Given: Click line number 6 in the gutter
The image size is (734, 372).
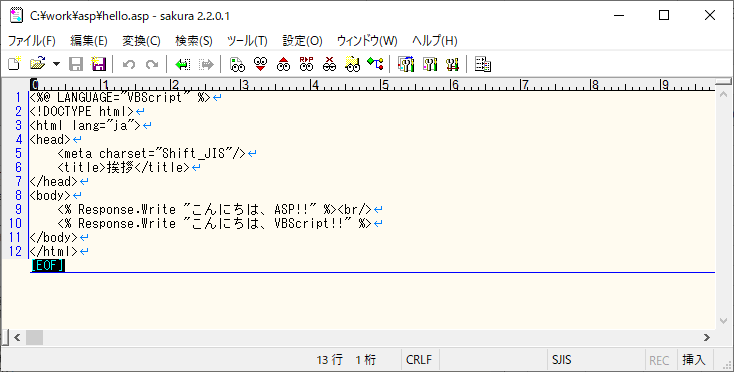Looking at the screenshot, I should (19, 168).
